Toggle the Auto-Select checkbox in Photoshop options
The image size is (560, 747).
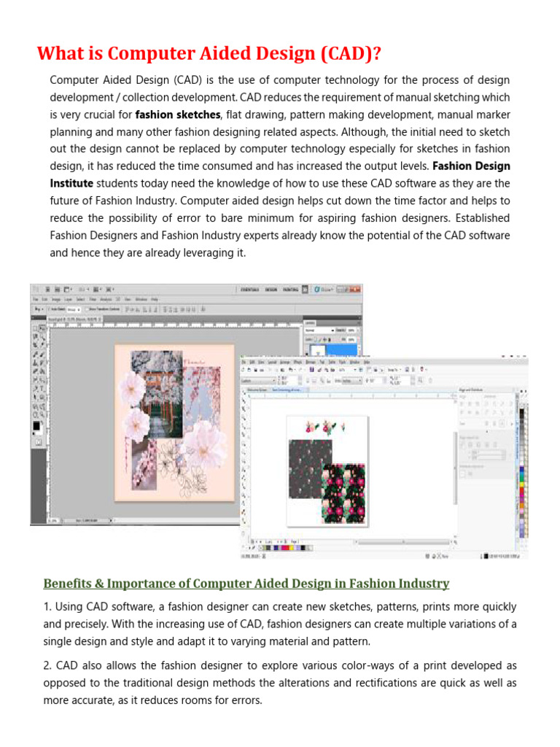(49, 309)
